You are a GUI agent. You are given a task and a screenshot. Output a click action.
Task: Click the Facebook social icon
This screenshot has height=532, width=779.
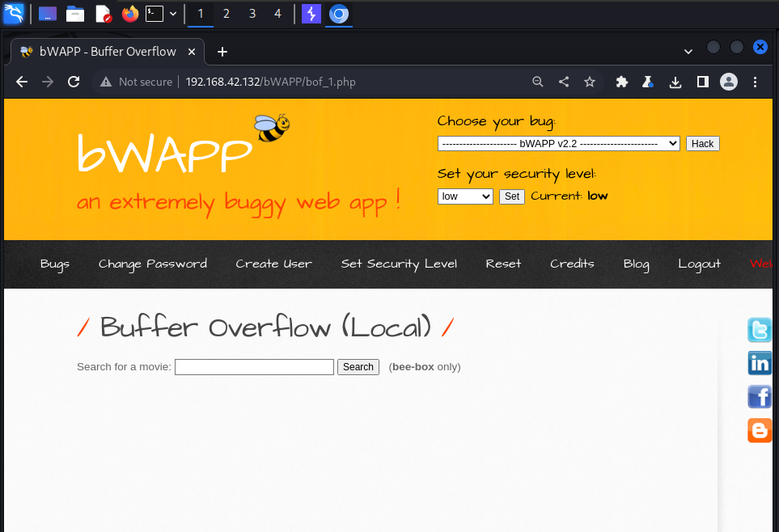pyautogui.click(x=760, y=396)
